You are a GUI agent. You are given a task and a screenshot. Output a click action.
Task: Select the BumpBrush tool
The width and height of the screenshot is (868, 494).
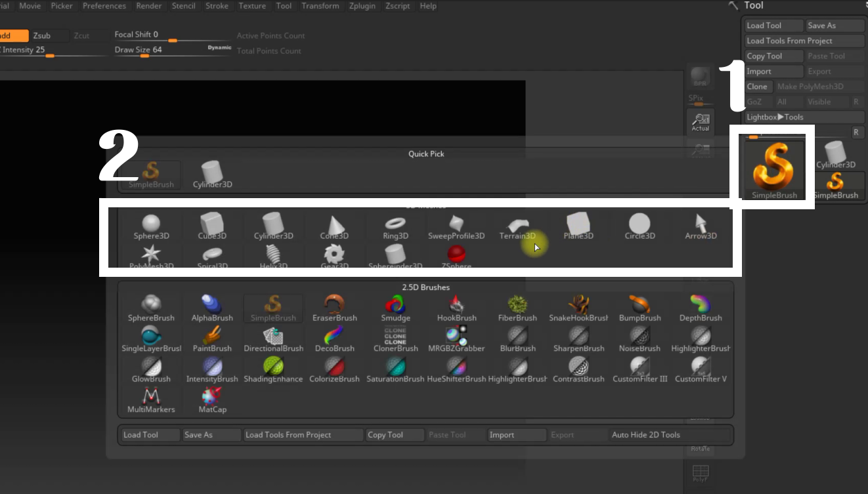click(640, 308)
